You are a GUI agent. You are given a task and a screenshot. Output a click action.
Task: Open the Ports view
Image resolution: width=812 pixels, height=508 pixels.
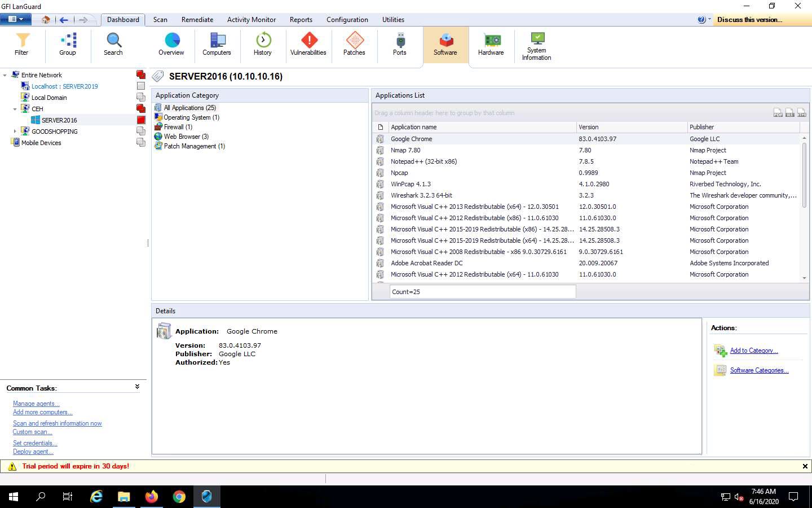click(400, 45)
